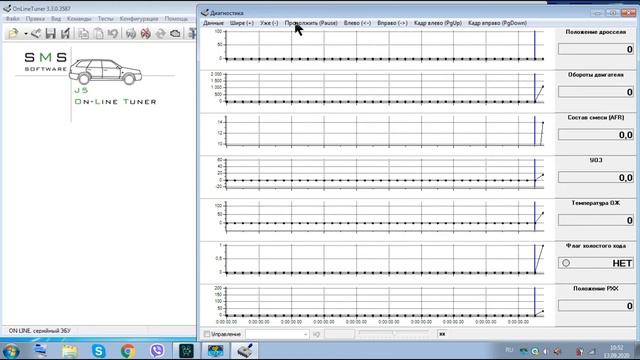The width and height of the screenshot is (640, 360).
Task: Click the active OnLineTuner taskbar icon
Action: (x=244, y=351)
